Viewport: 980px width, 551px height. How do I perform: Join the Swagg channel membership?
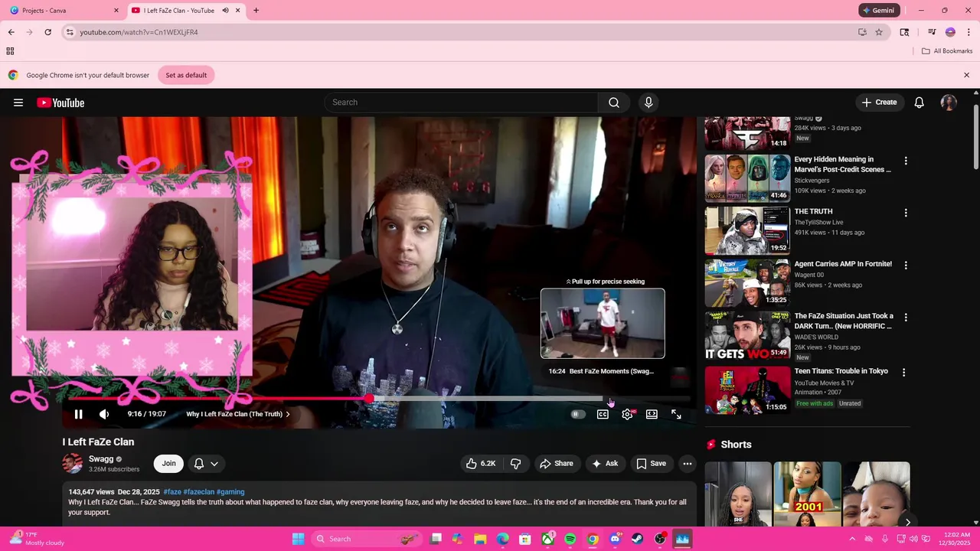(x=168, y=464)
